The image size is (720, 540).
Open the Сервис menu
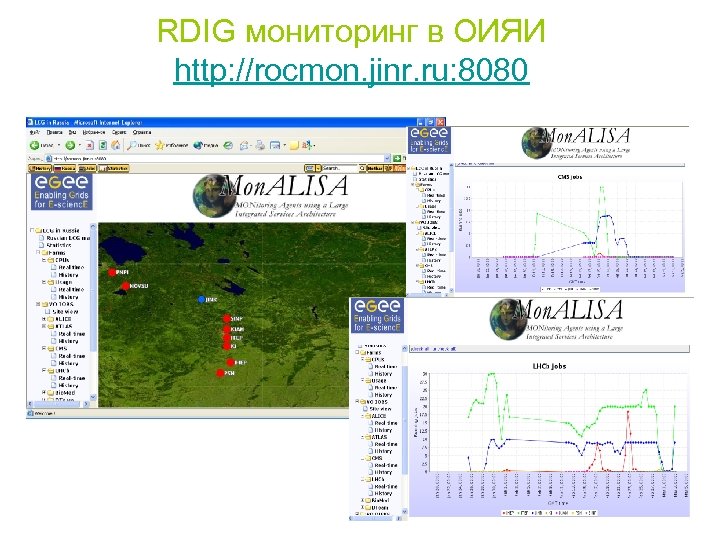point(119,132)
